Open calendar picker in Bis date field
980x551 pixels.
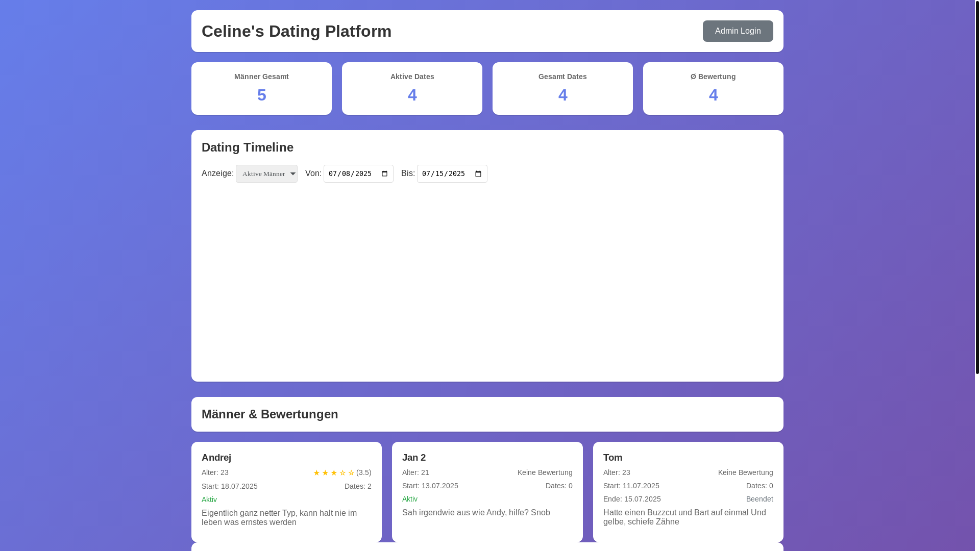pos(478,173)
